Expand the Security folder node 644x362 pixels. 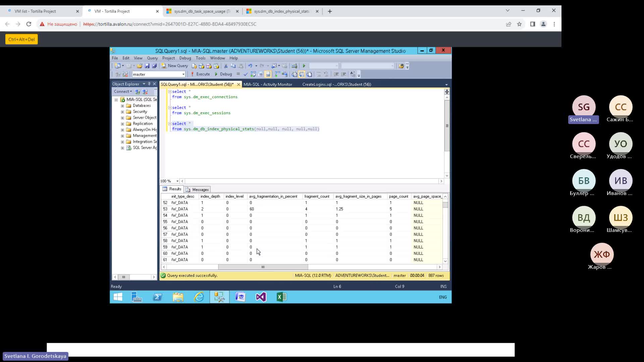(x=122, y=112)
